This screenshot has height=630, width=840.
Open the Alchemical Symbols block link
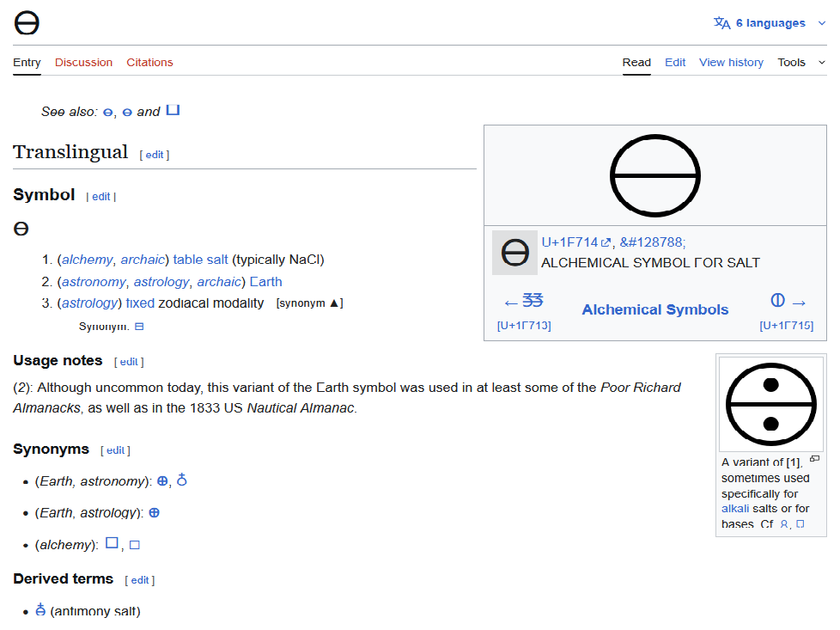[x=654, y=309]
